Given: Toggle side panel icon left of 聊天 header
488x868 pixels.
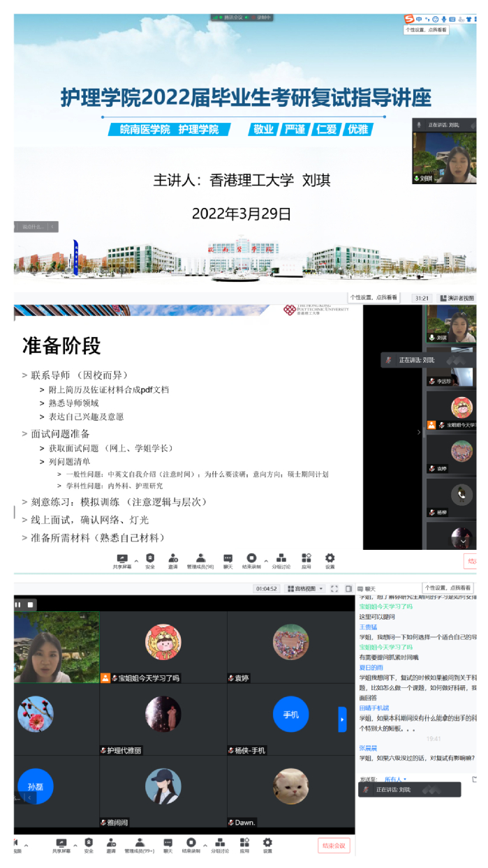Looking at the screenshot, I should pos(348,588).
